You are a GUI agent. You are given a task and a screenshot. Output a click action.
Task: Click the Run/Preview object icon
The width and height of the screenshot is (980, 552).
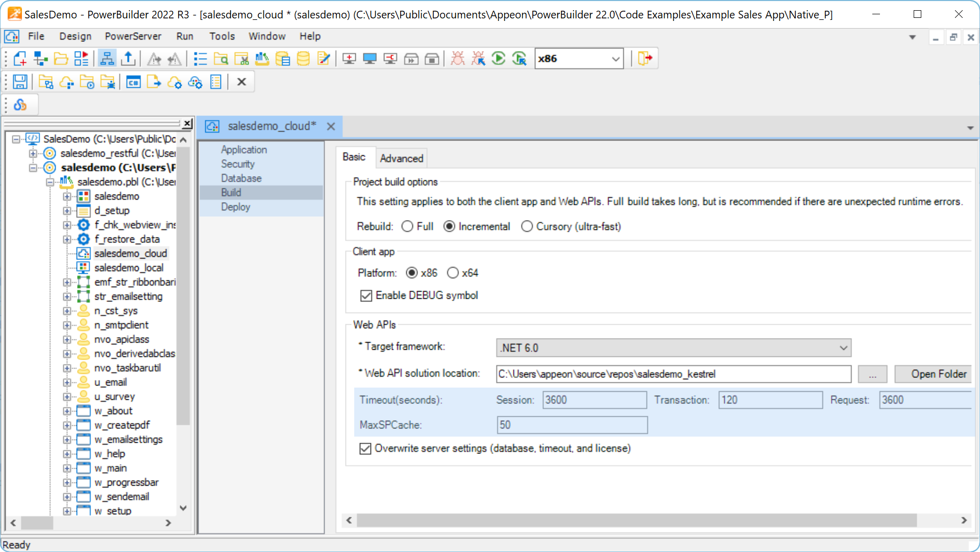[81, 59]
